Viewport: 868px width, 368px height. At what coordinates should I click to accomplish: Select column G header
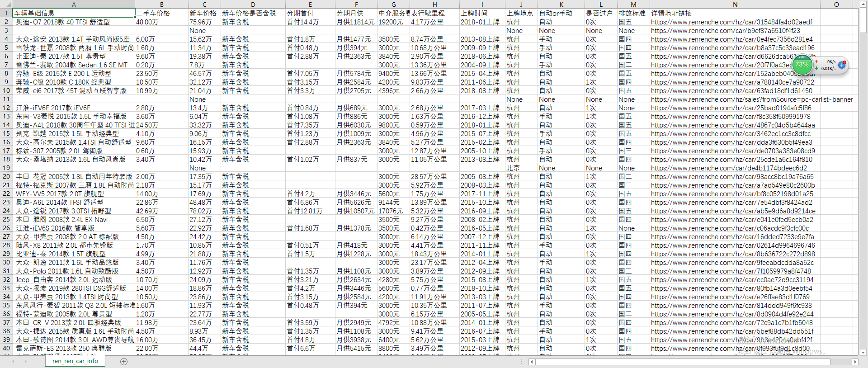click(x=393, y=5)
